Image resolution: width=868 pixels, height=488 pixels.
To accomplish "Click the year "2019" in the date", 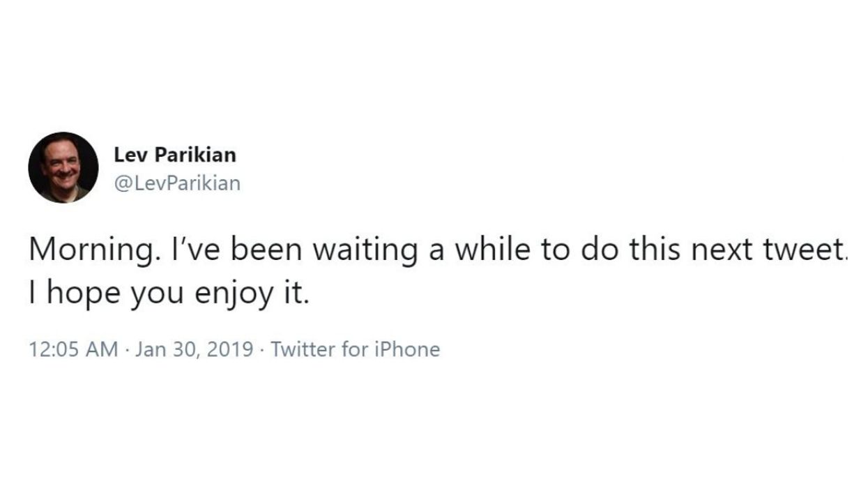I will pyautogui.click(x=229, y=349).
